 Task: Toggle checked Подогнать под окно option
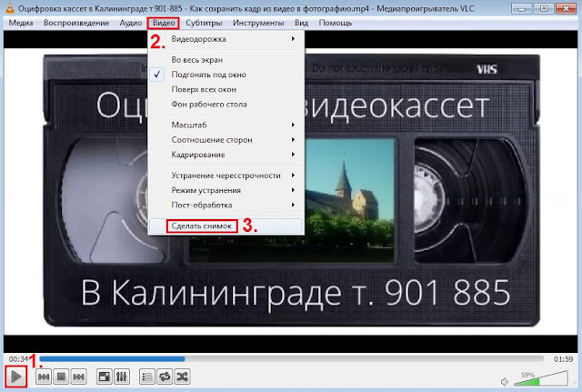(226, 75)
